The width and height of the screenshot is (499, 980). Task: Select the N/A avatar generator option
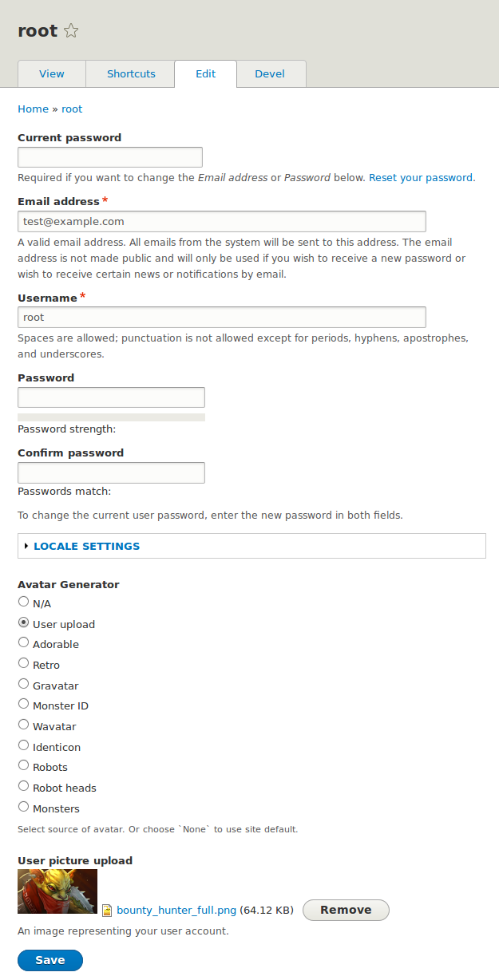pyautogui.click(x=24, y=602)
